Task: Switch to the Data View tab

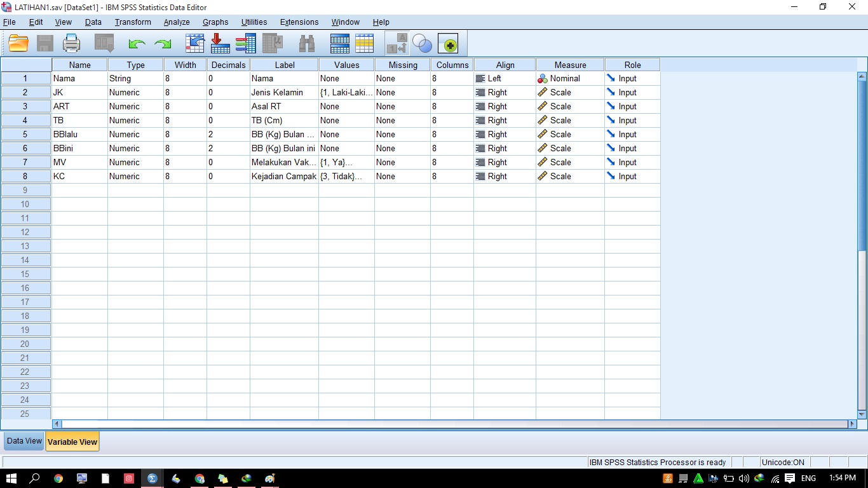Action: coord(24,441)
